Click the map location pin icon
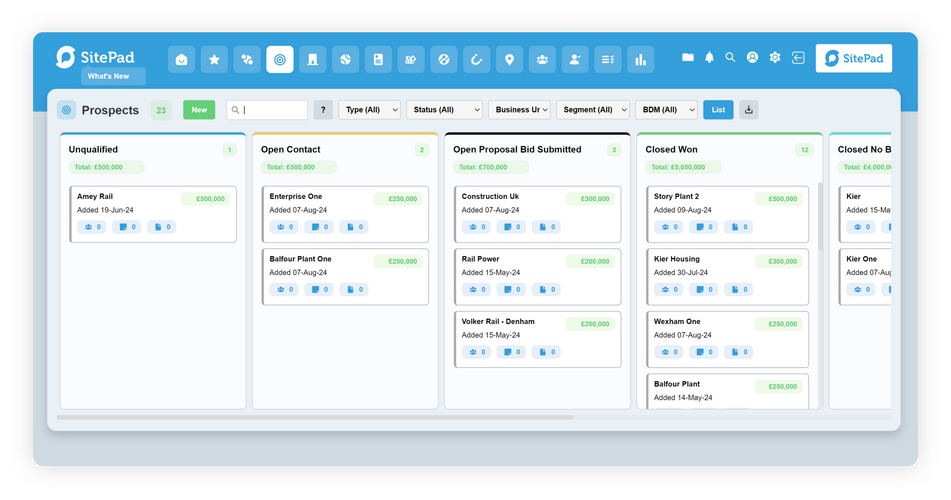Viewport: 951px width, 500px height. 509,60
